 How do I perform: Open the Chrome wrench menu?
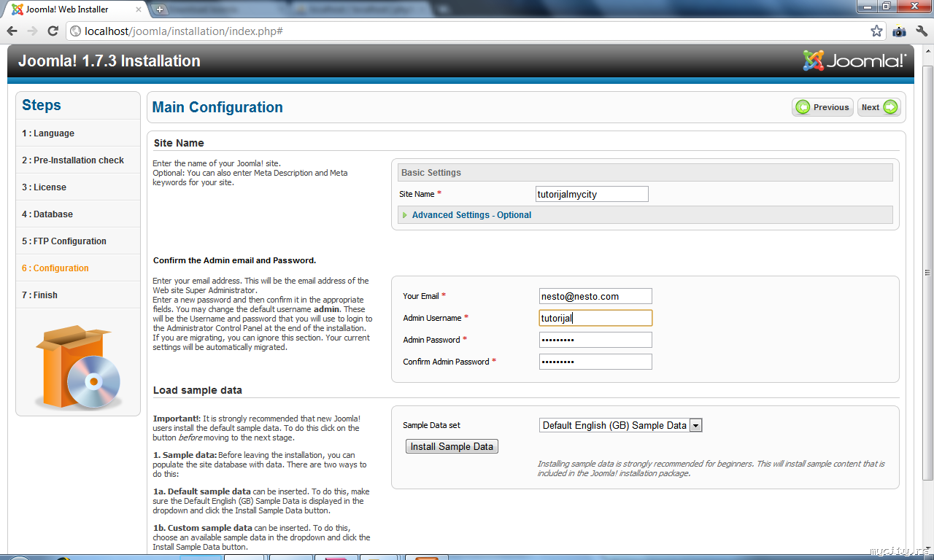(921, 31)
